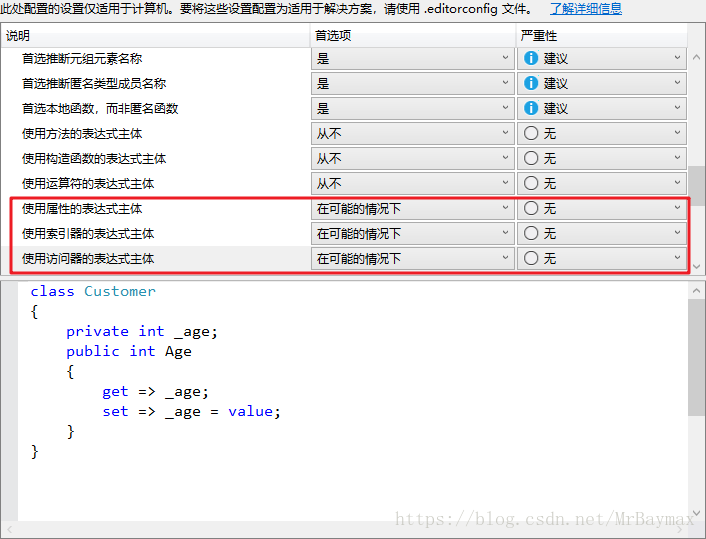706x539 pixels.
Task: Click the Customer class name in preview
Action: [x=120, y=291]
